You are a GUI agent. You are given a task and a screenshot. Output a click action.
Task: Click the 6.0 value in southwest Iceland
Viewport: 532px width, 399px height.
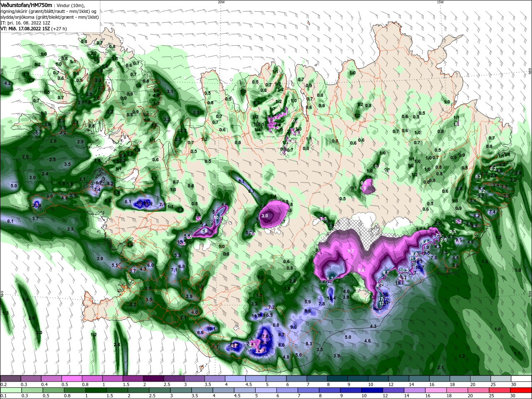[x=150, y=265]
